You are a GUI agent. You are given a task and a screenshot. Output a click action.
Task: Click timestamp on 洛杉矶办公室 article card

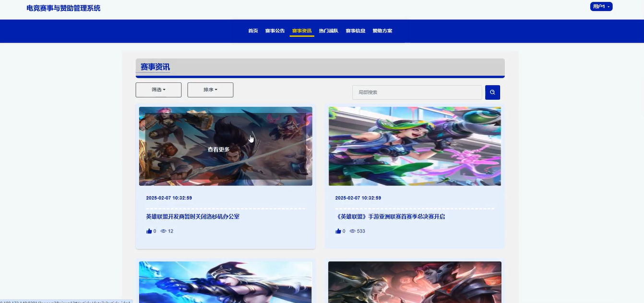pyautogui.click(x=169, y=198)
